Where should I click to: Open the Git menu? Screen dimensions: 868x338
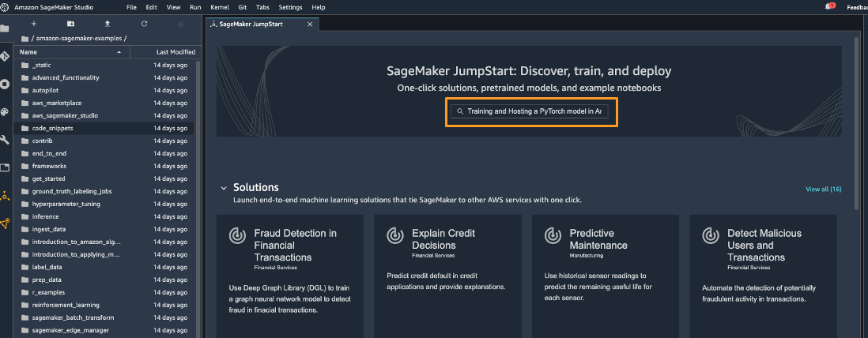[x=243, y=7]
